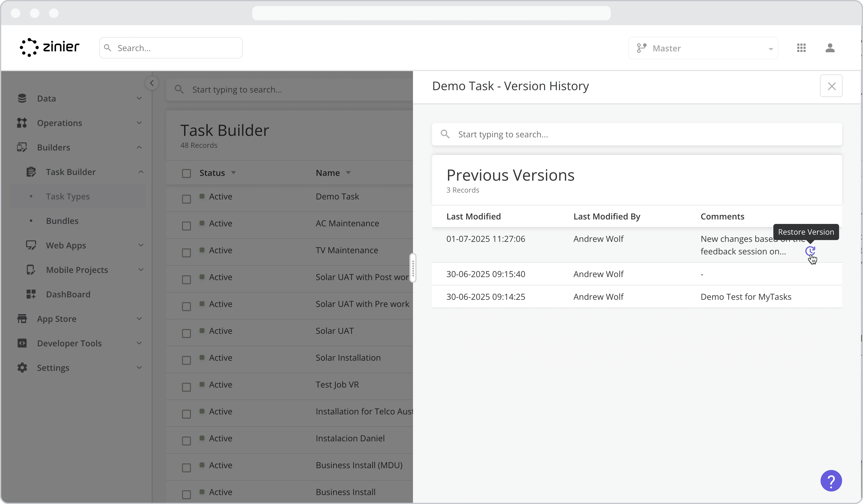863x504 pixels.
Task: Click the Settings gear icon
Action: 22,368
